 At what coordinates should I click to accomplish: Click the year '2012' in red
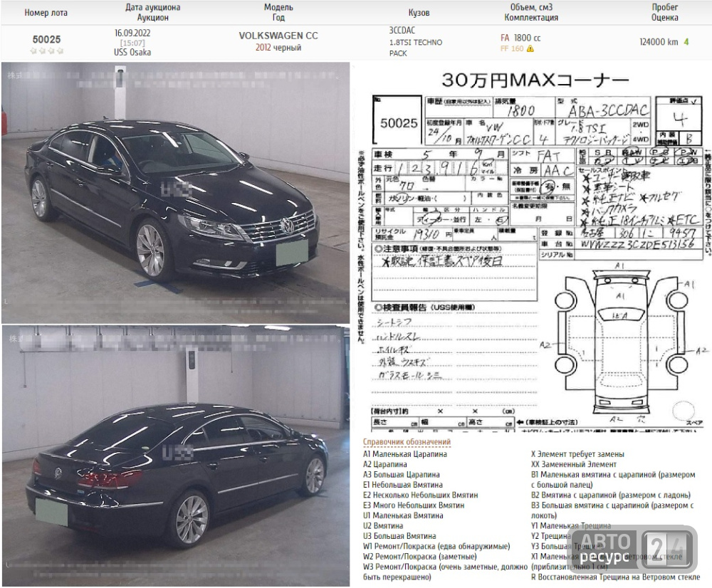[263, 47]
